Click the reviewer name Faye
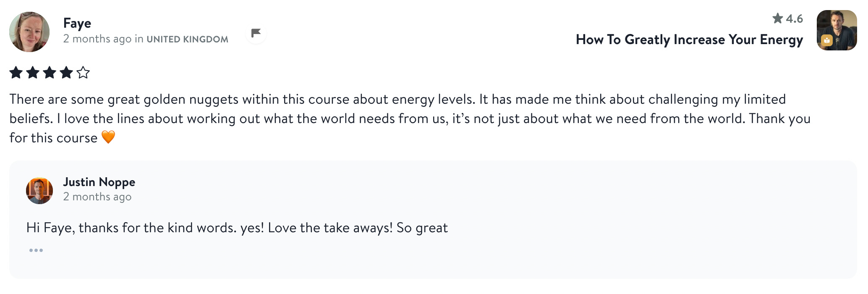 [x=77, y=24]
